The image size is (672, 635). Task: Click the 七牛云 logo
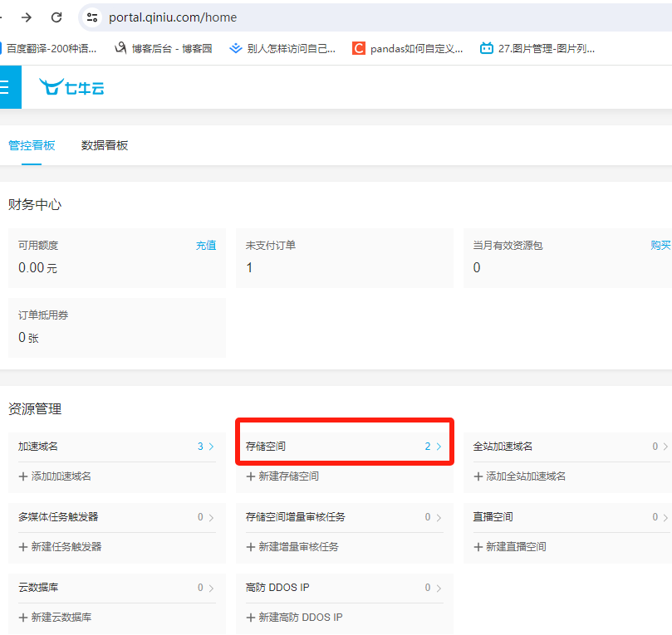coord(71,87)
